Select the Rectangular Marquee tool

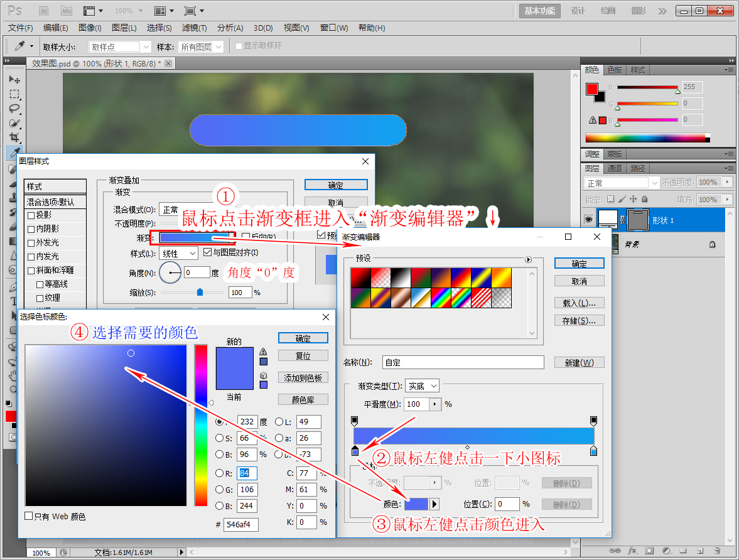point(14,94)
